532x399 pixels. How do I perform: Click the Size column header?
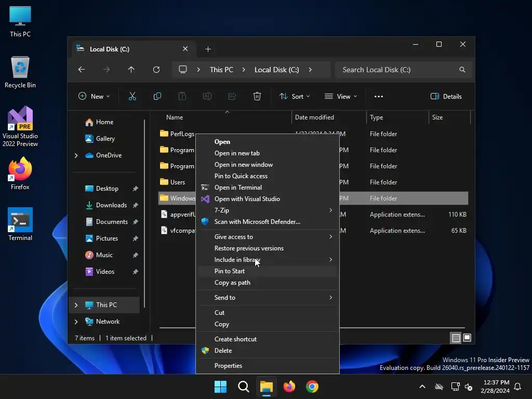[x=450, y=117]
